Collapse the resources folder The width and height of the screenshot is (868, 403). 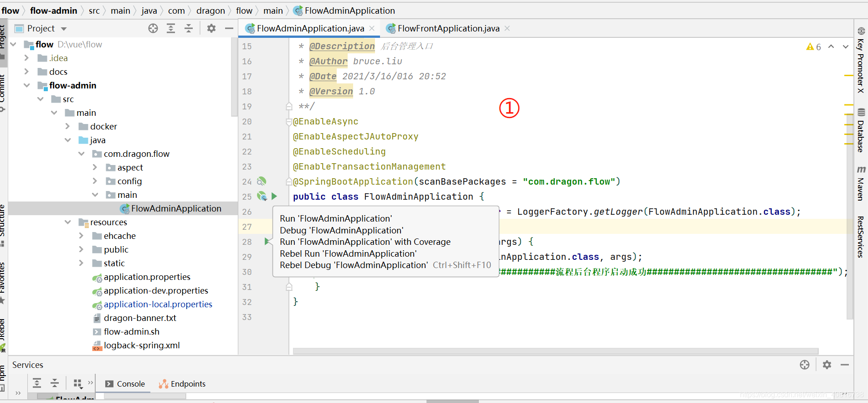67,222
